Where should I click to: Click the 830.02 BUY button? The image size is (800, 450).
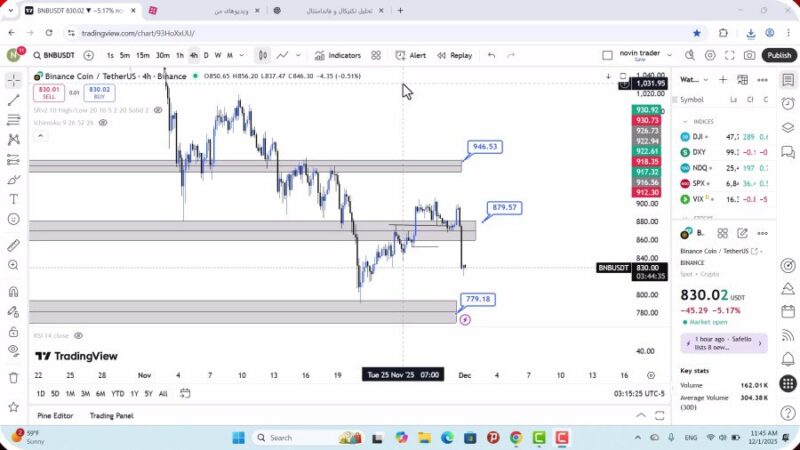99,93
